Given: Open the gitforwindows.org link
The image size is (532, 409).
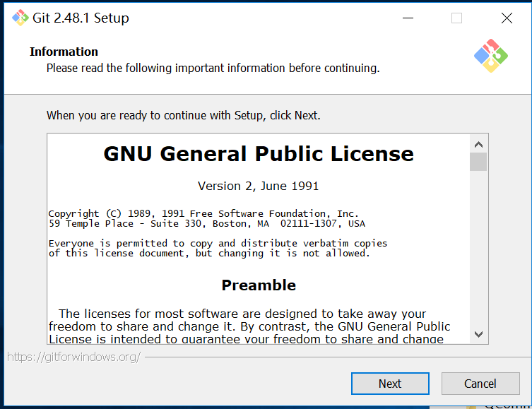Looking at the screenshot, I should (x=73, y=357).
